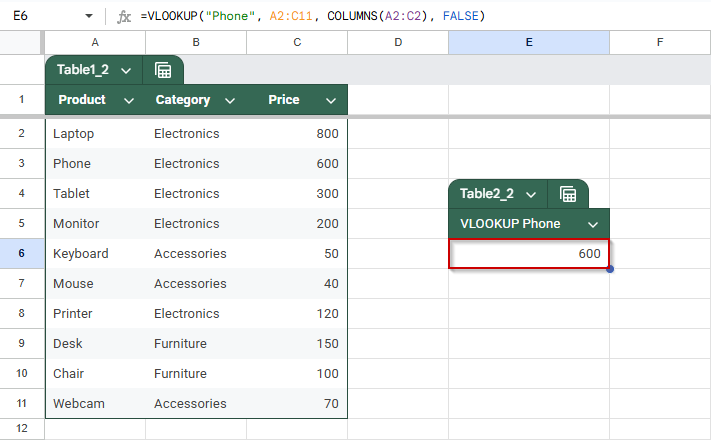Select row 6 header

point(22,253)
